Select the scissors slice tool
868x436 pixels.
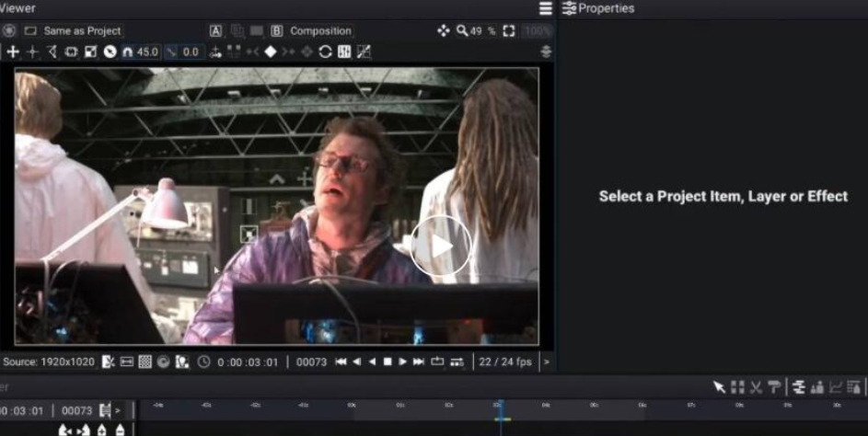[757, 387]
